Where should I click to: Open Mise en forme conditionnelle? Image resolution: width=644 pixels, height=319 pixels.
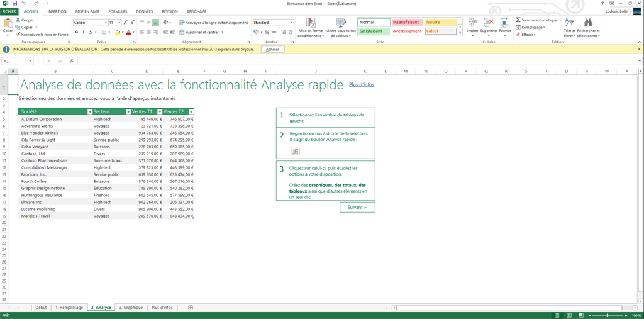point(311,28)
